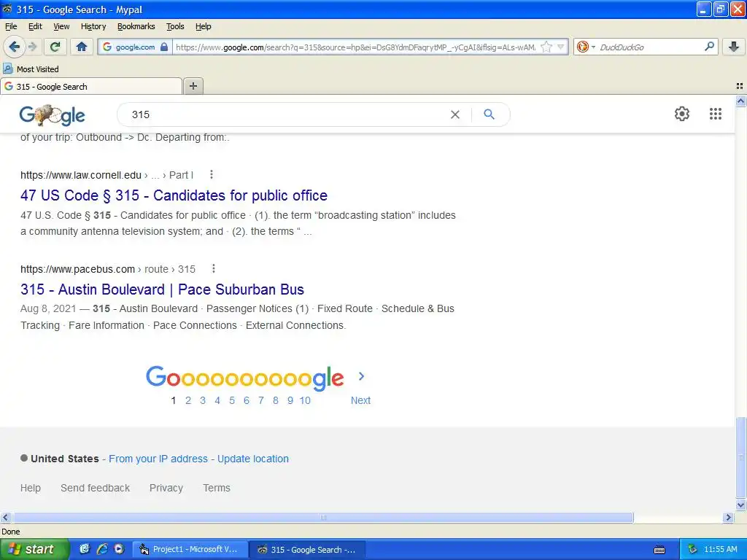This screenshot has width=747, height=560.
Task: Open the browser Home page icon
Action: (82, 47)
